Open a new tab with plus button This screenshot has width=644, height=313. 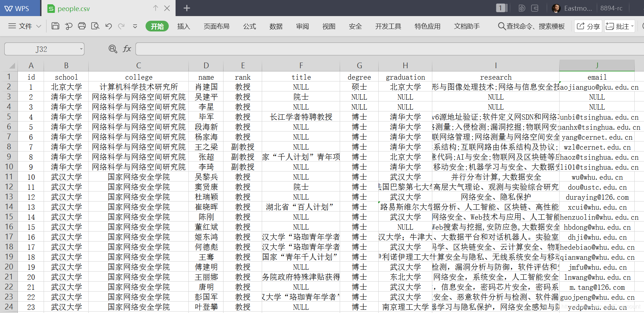point(187,8)
